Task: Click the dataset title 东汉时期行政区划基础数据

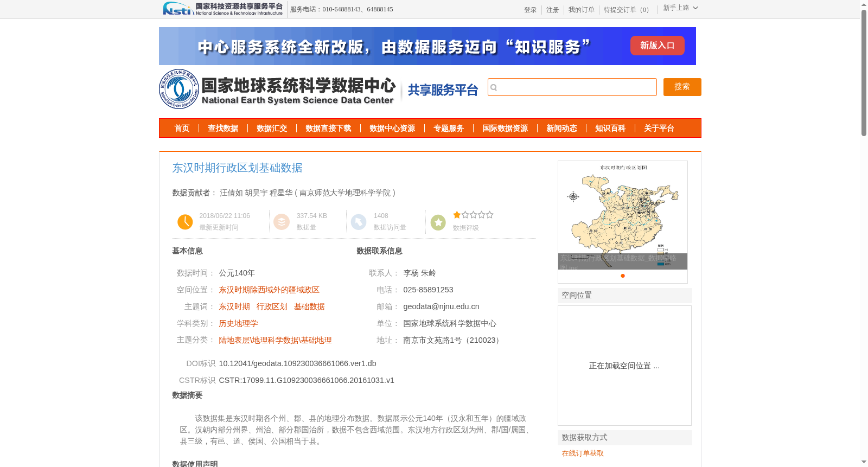Action: [x=237, y=168]
